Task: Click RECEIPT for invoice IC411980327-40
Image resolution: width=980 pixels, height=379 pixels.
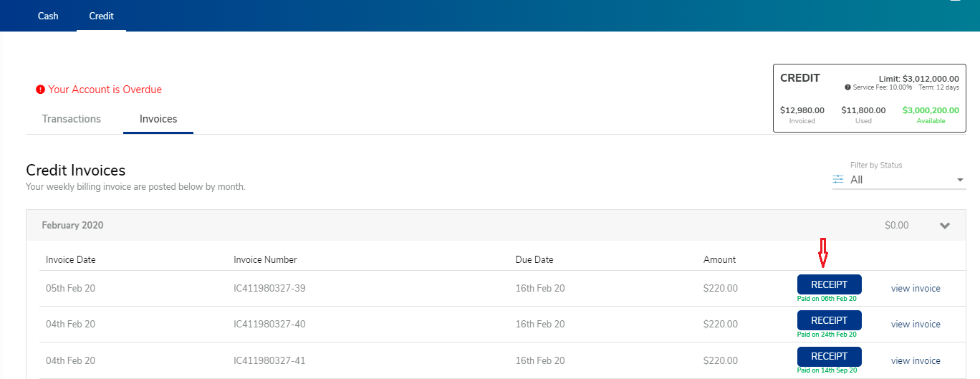Action: click(829, 320)
